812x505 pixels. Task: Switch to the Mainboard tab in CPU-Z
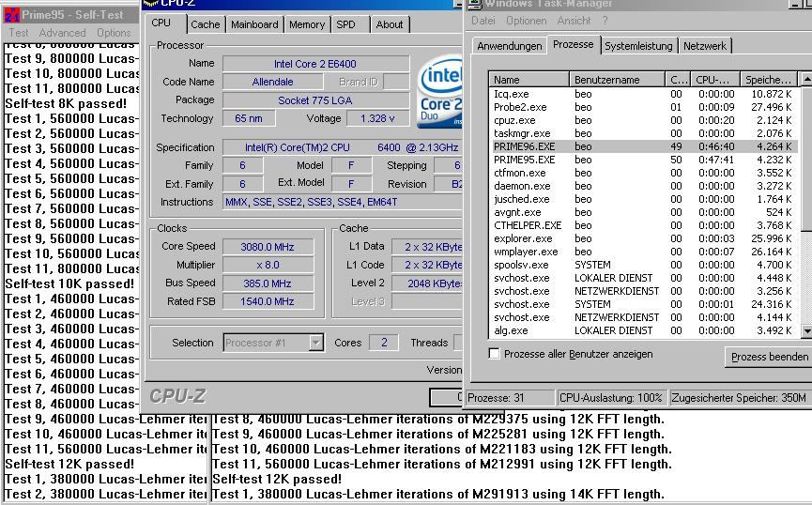coord(254,24)
